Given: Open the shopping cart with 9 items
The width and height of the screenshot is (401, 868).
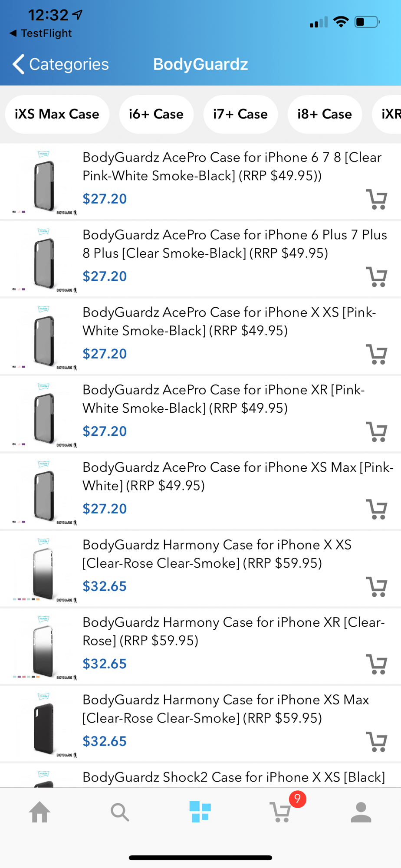Looking at the screenshot, I should (281, 812).
